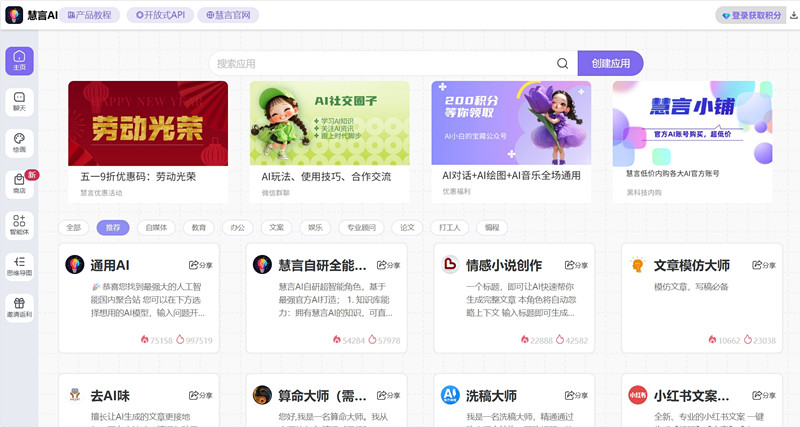Share the 通用AI app card
Screen dimensions: 800x427
(201, 265)
